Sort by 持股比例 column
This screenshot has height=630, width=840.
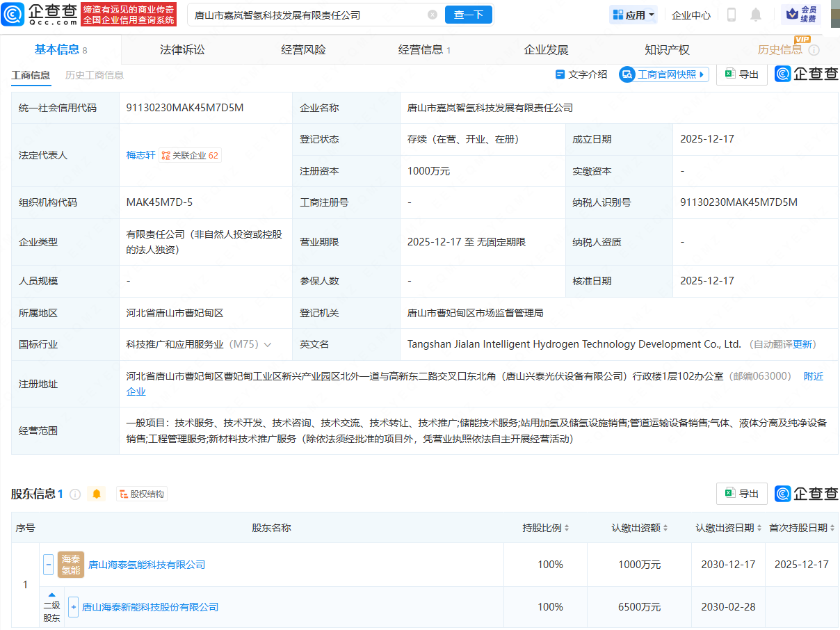[x=566, y=528]
